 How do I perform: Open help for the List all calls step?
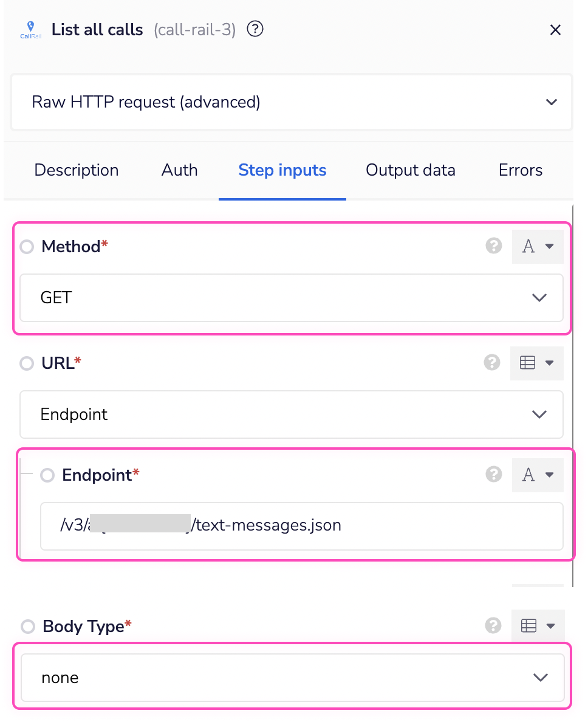click(x=255, y=29)
